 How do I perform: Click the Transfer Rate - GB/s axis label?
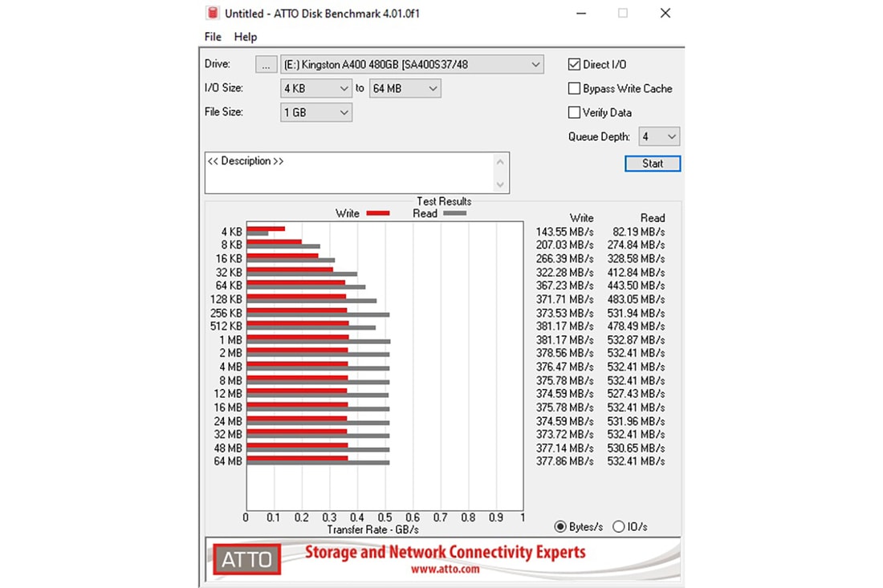coord(372,530)
